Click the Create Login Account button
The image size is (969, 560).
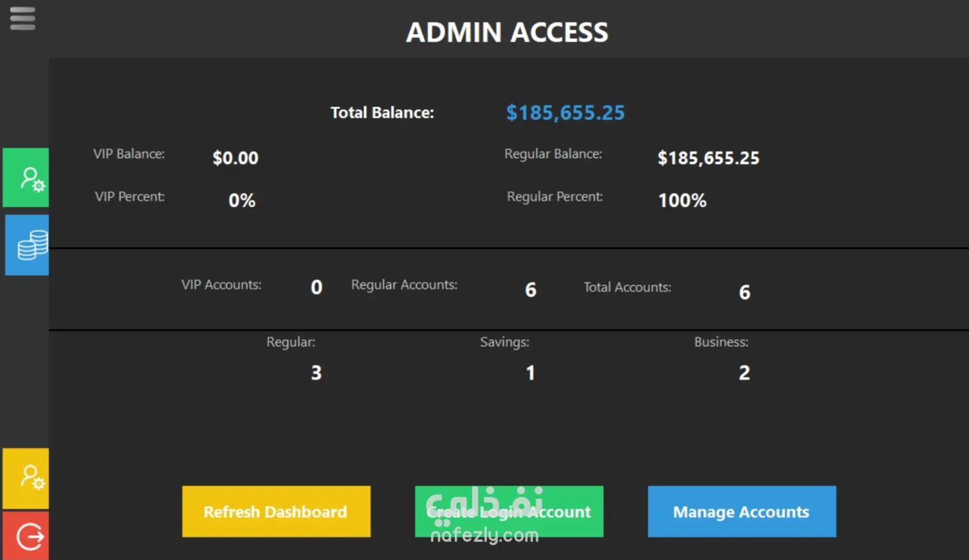pyautogui.click(x=509, y=512)
